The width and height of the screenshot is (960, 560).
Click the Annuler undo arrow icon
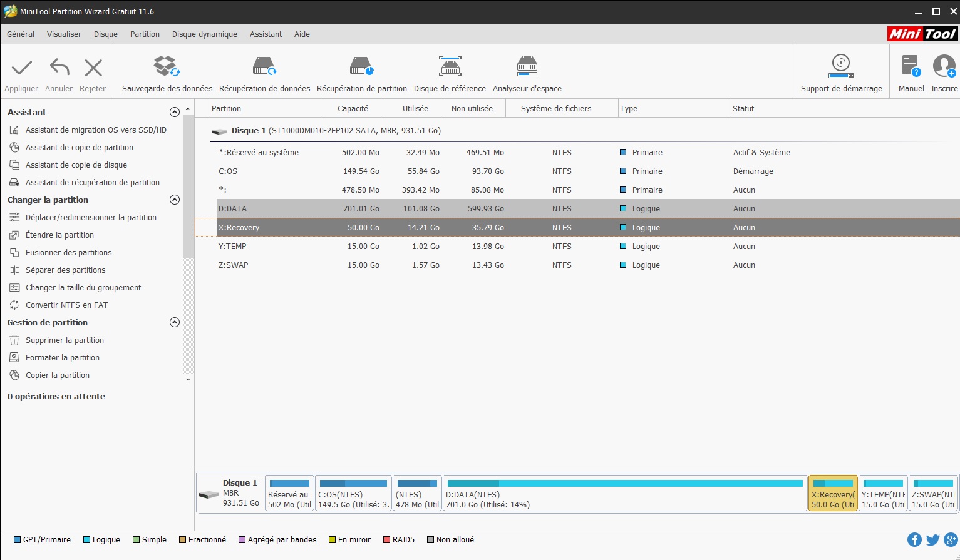59,68
